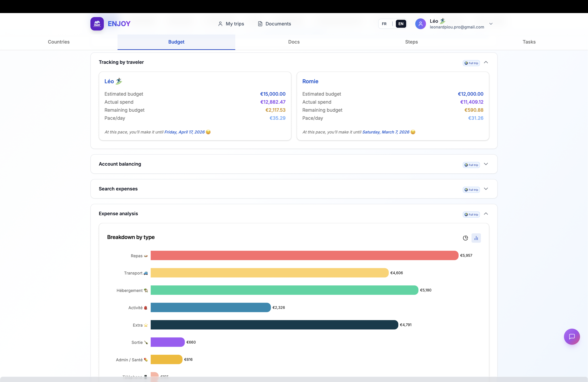The height and width of the screenshot is (382, 588).
Task: Switch to the Steps tab
Action: (x=411, y=42)
